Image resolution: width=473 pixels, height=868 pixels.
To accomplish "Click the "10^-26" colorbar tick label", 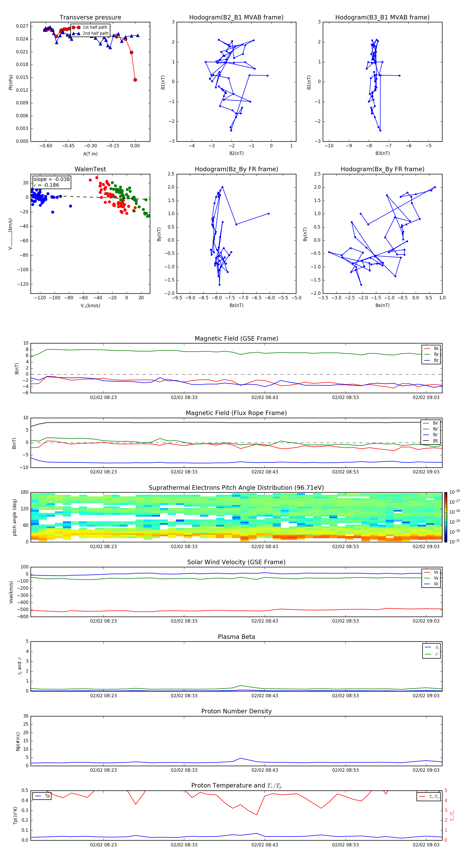I will (455, 492).
